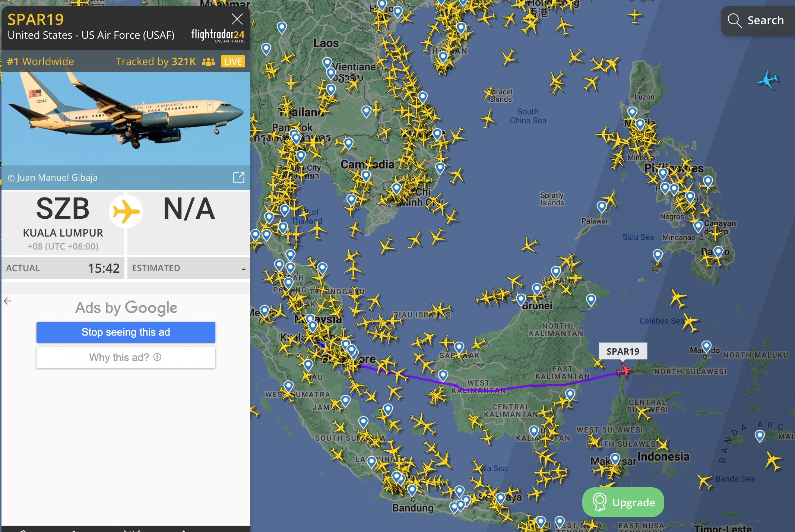Select airport pin near Manado
This screenshot has width=795, height=532.
click(706, 346)
